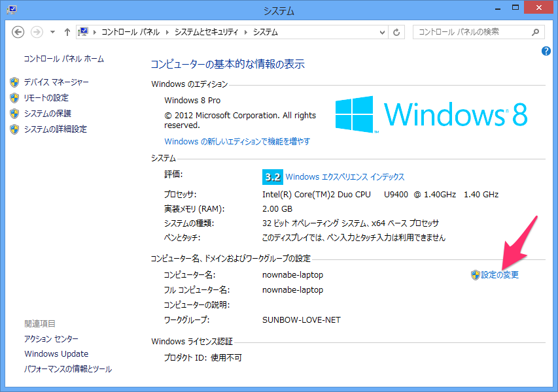Screen dimensions: 558x392
Task: Click the system icon in title bar
Action: click(11, 10)
